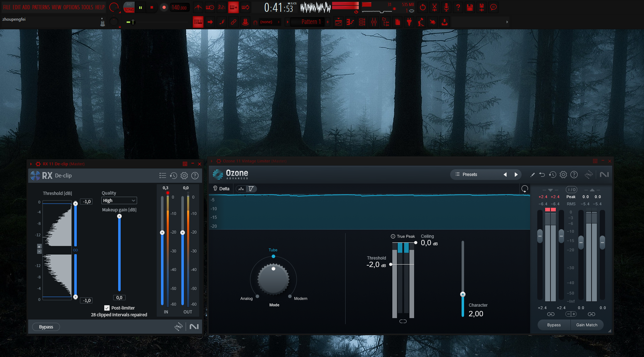Toggle the threshold link icon in RX De-clip
644x357 pixels.
click(75, 250)
